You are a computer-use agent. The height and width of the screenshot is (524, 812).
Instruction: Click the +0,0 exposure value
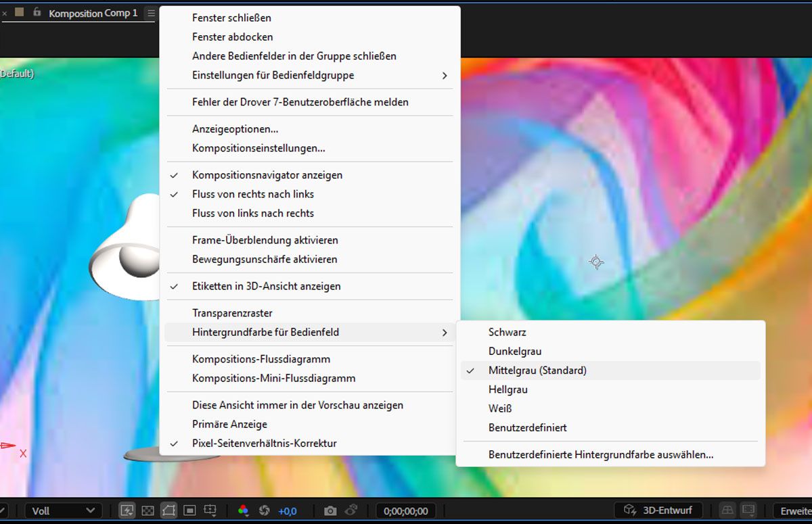[288, 511]
